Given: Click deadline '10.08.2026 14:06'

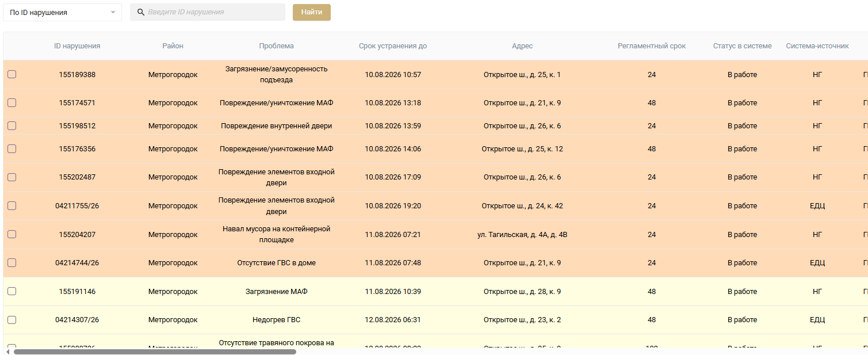Looking at the screenshot, I should [x=393, y=149].
